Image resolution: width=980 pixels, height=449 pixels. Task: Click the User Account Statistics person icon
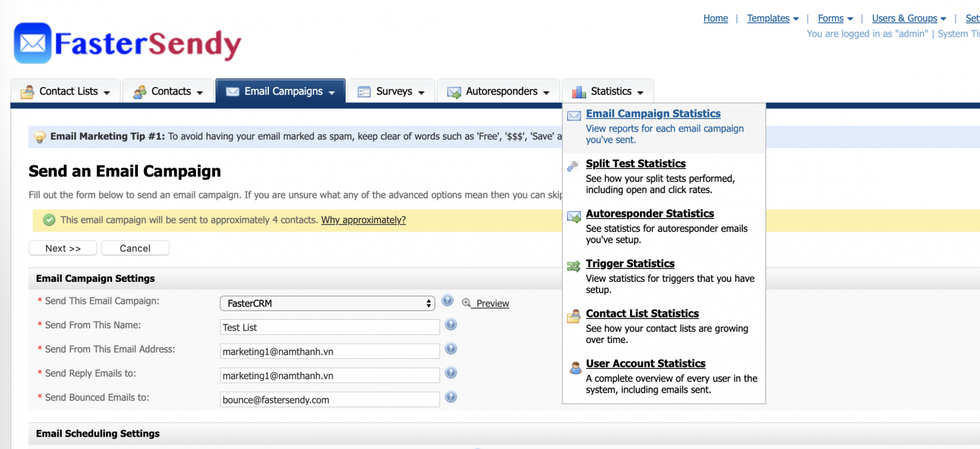(x=575, y=368)
